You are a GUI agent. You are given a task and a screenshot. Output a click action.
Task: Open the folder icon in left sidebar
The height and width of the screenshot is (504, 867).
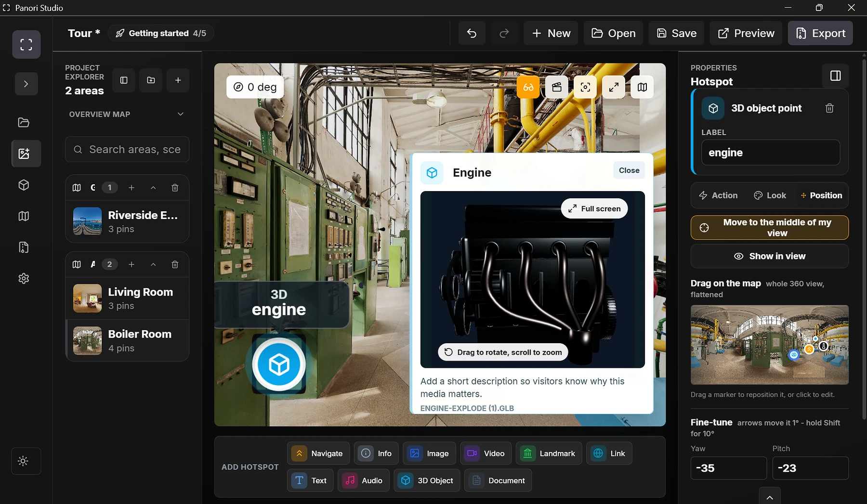24,122
